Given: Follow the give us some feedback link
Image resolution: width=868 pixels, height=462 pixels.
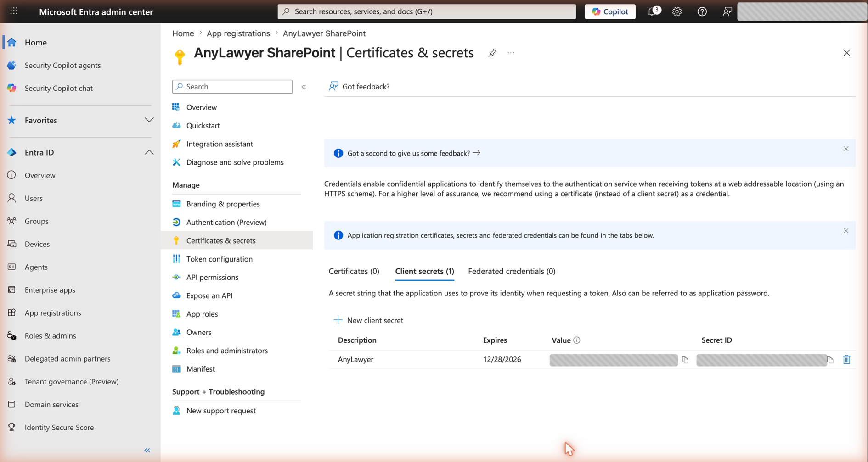Looking at the screenshot, I should click(414, 153).
